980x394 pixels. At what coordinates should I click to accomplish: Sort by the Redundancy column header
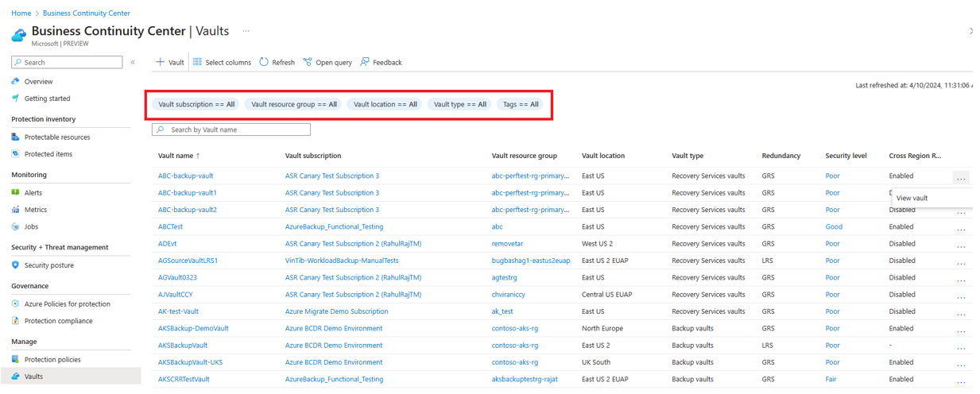781,156
